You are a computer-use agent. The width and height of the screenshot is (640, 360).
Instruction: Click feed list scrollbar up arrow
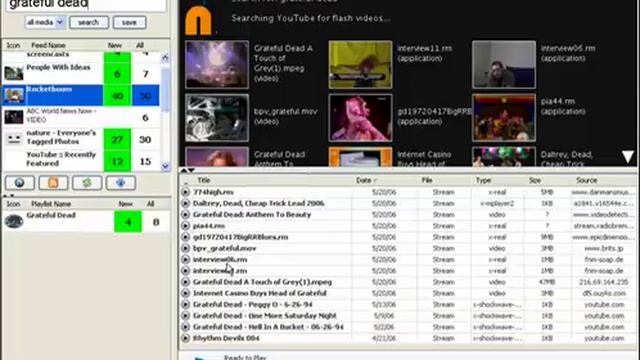165,58
